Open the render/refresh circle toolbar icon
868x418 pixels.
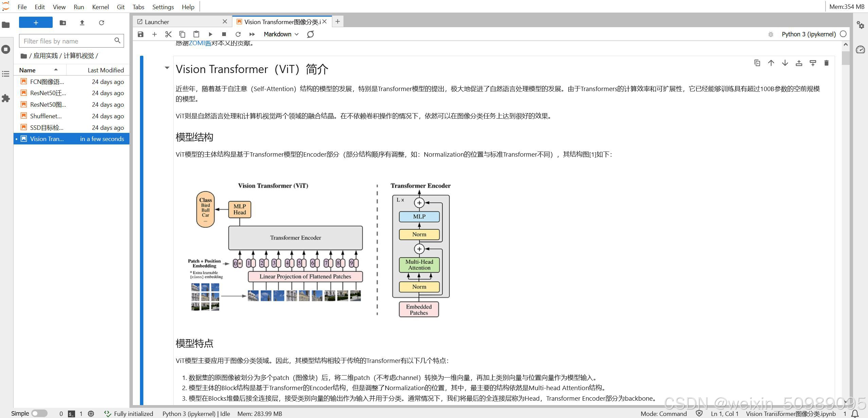tap(311, 34)
